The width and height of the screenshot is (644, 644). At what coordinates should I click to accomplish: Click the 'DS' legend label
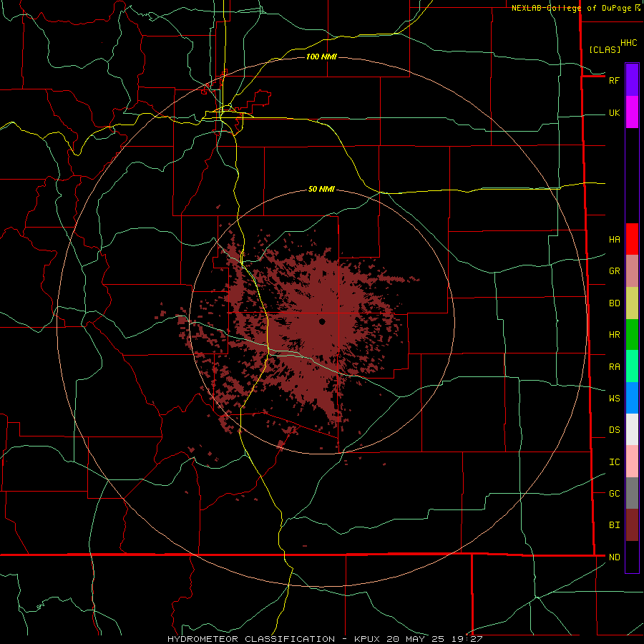coord(614,430)
